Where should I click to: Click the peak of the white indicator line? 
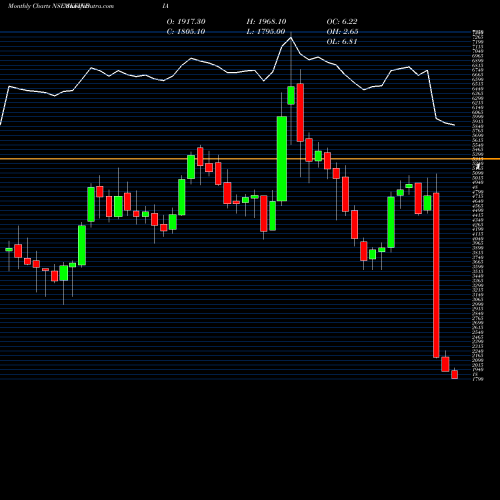[291, 37]
